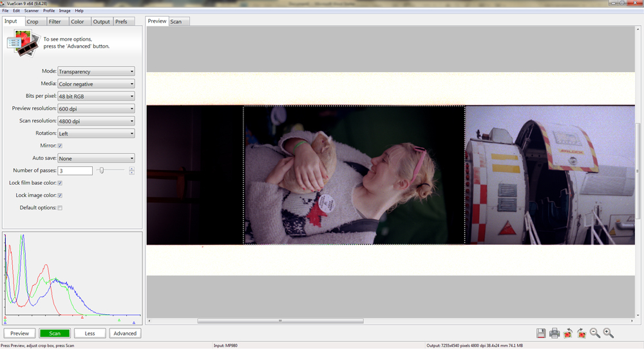Open the Mode dropdown set to Transparency
This screenshot has height=349, width=644.
coord(96,71)
